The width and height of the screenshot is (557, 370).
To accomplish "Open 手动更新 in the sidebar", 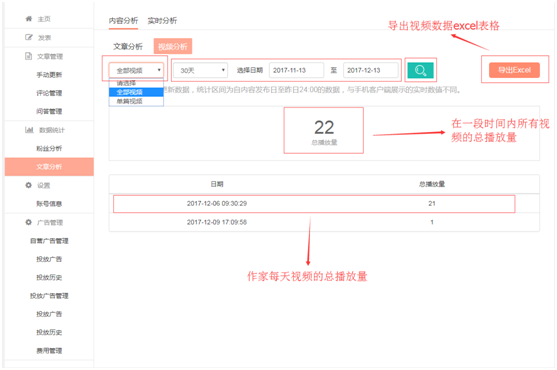I will [49, 75].
